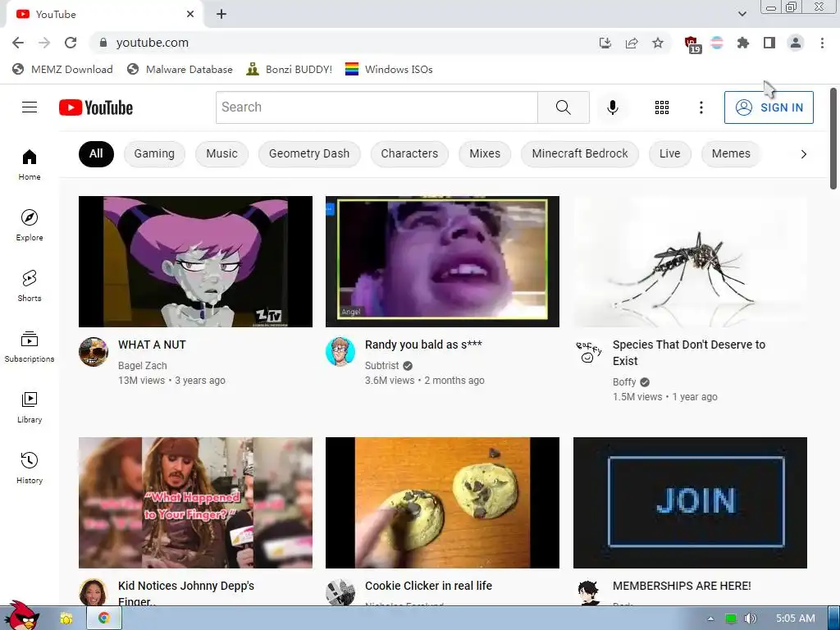Bookmark this page with star icon
The width and height of the screenshot is (840, 630).
tap(658, 43)
